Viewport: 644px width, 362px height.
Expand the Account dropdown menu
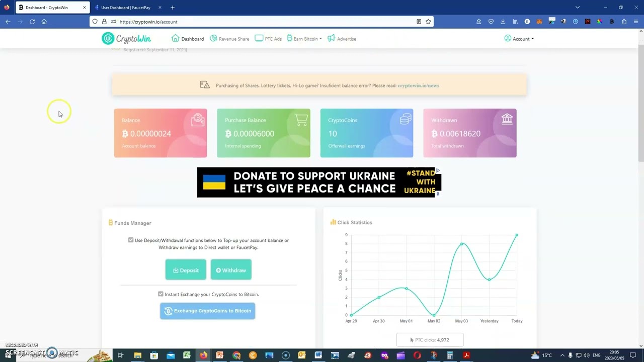(x=519, y=39)
